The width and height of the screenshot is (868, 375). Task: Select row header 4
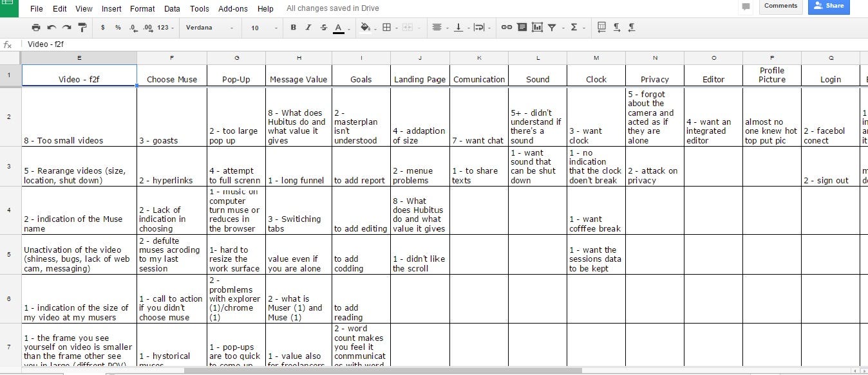pyautogui.click(x=9, y=210)
